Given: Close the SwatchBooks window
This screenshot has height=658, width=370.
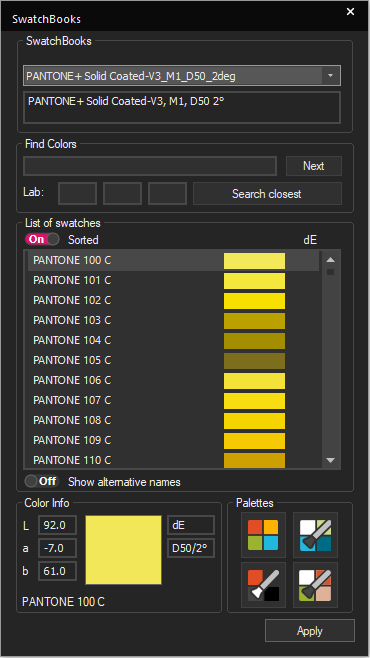Looking at the screenshot, I should (x=350, y=12).
